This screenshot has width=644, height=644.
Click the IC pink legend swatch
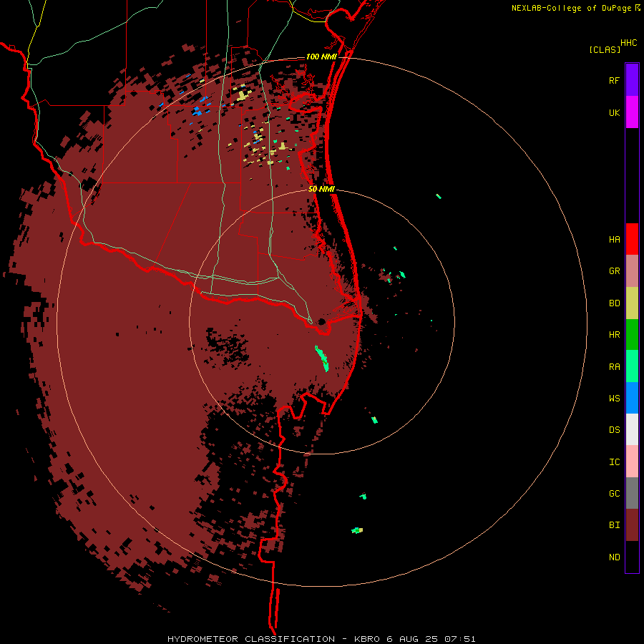pyautogui.click(x=632, y=462)
